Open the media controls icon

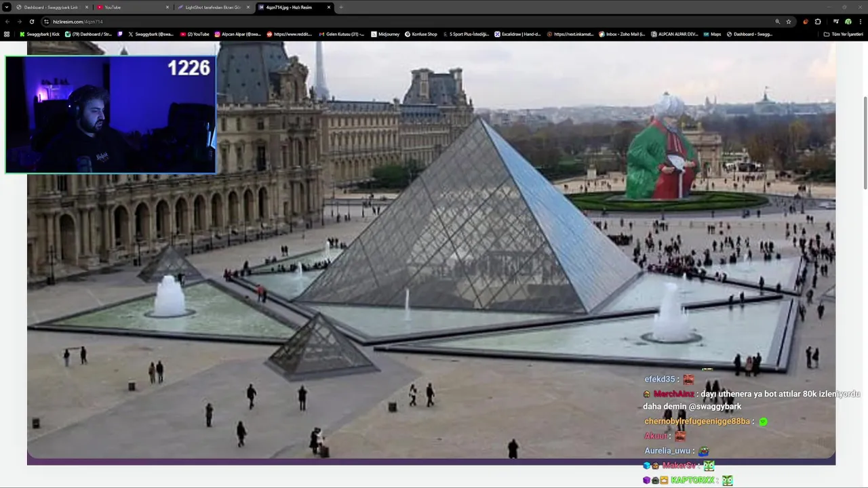(x=836, y=22)
